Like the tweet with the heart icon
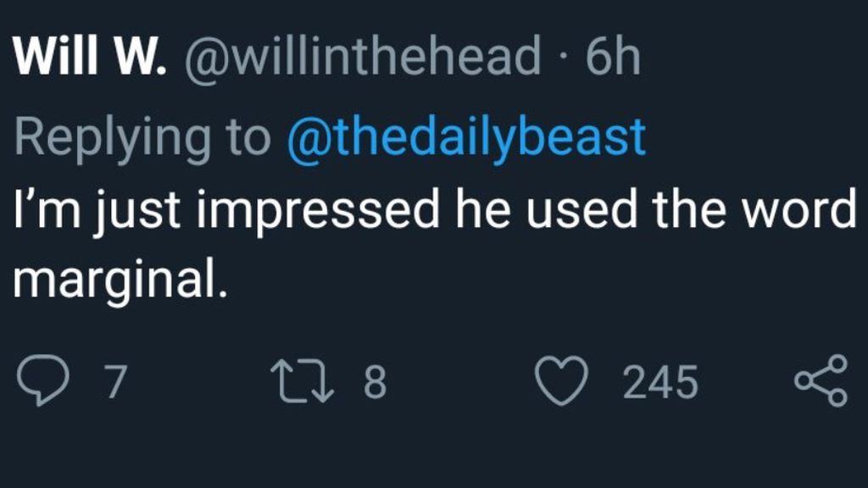Viewport: 868px width, 488px height. pos(561,380)
